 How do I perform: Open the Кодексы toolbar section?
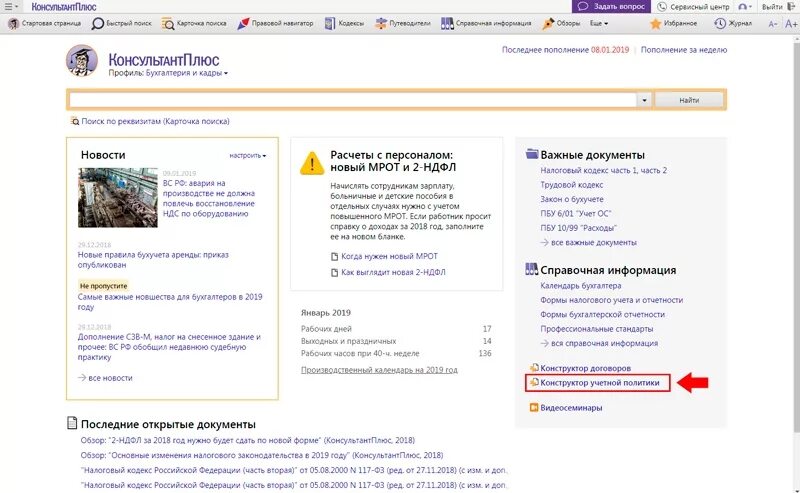click(x=344, y=23)
